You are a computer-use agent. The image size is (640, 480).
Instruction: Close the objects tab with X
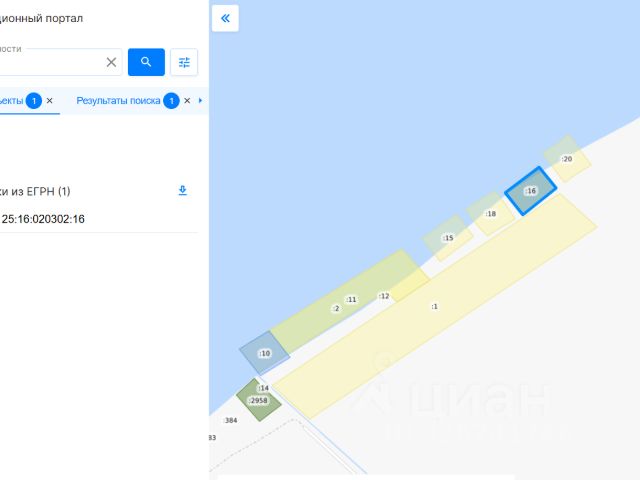pos(49,100)
